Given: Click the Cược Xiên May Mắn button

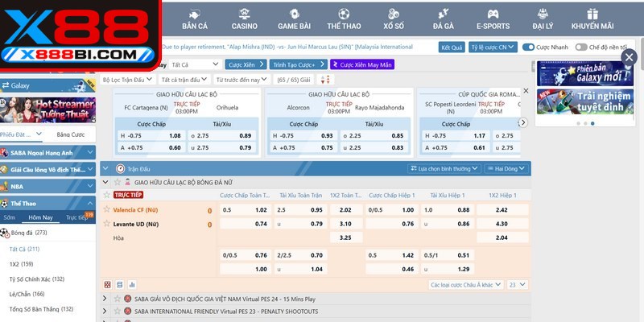Looking at the screenshot, I should [362, 64].
